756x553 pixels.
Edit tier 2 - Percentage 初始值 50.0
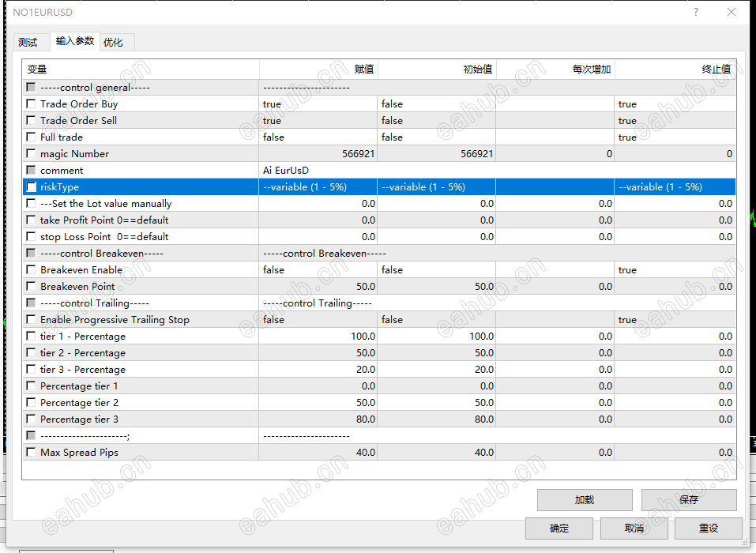[x=436, y=353]
